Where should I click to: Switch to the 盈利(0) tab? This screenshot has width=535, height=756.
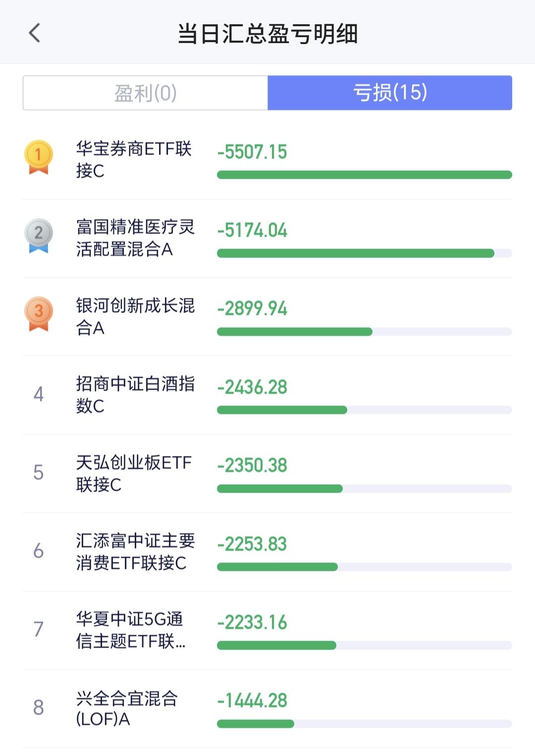pos(145,93)
